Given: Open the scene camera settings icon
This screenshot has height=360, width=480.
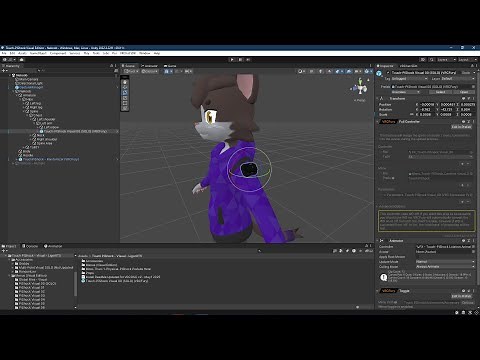Looking at the screenshot, I should pyautogui.click(x=358, y=71).
